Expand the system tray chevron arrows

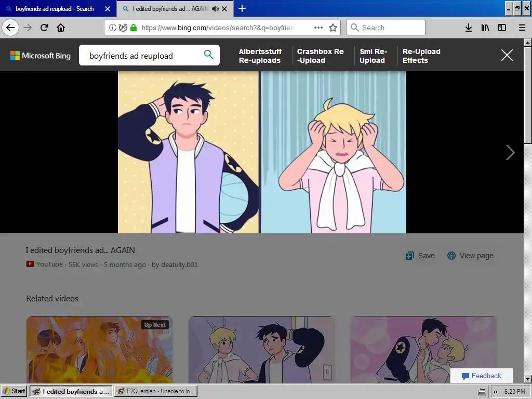click(496, 392)
